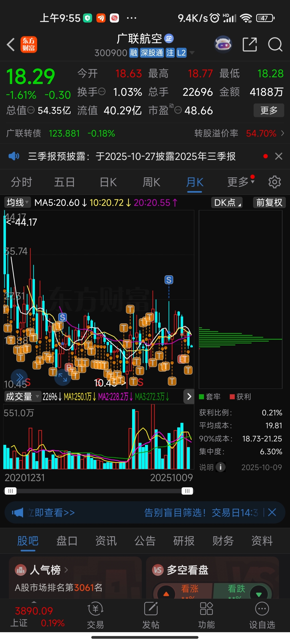Close the 三季报 announcement bar
Screen dimensions: 290x644
coord(279,156)
